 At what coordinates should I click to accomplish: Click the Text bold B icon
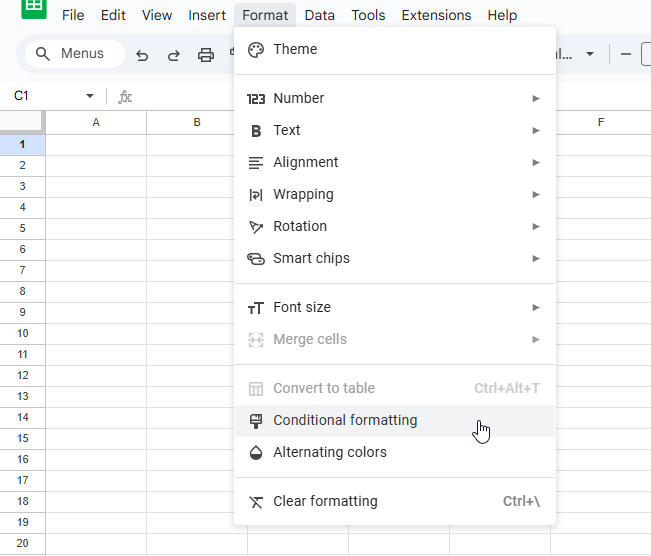[256, 131]
